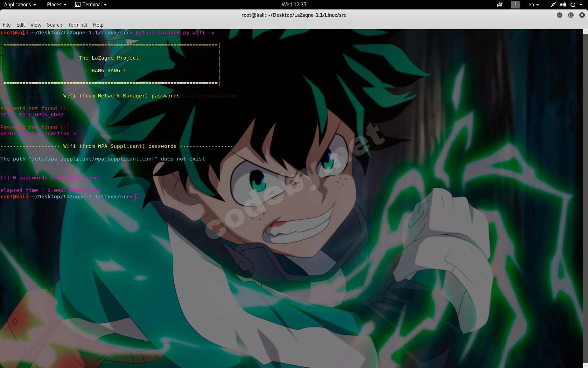Click the terminal cursor at last prompt

click(x=138, y=197)
